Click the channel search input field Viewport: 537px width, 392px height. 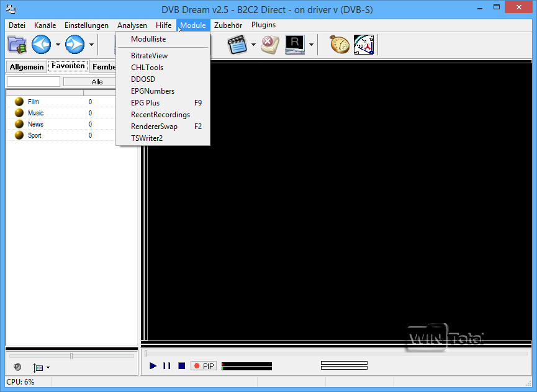34,81
